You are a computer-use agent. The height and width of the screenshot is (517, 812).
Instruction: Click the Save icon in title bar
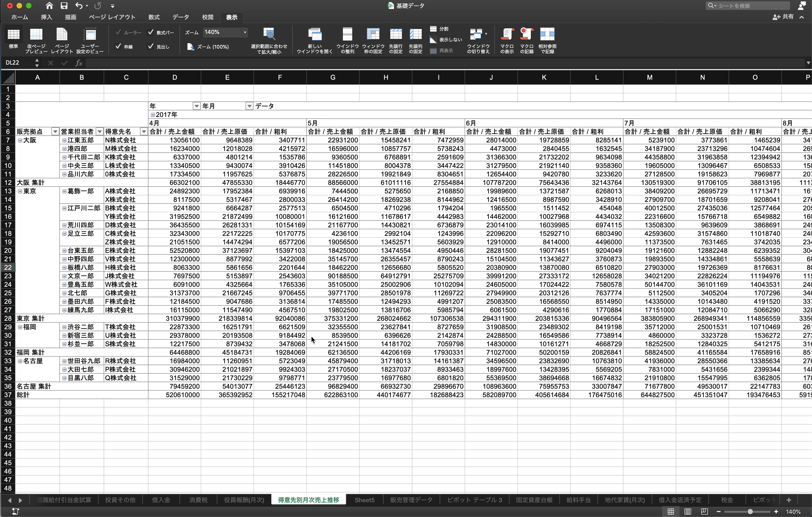tap(64, 6)
